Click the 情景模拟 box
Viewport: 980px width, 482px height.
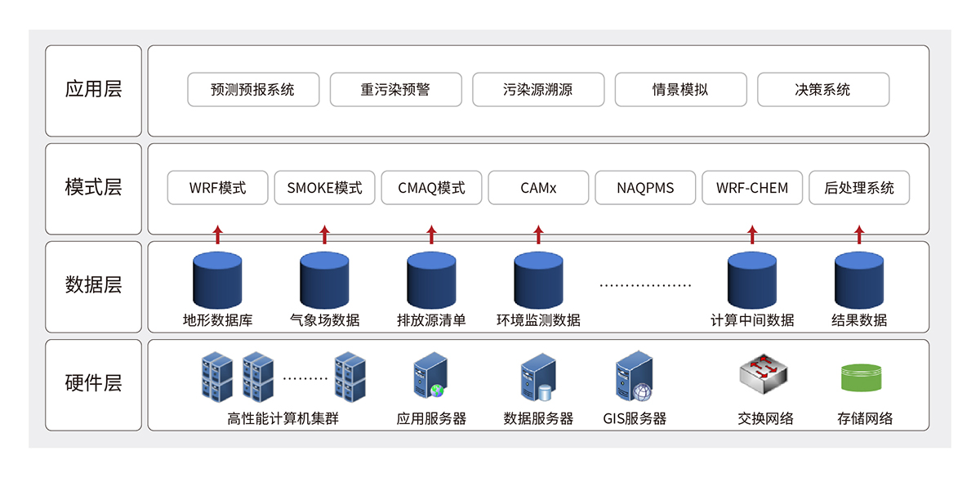point(680,90)
